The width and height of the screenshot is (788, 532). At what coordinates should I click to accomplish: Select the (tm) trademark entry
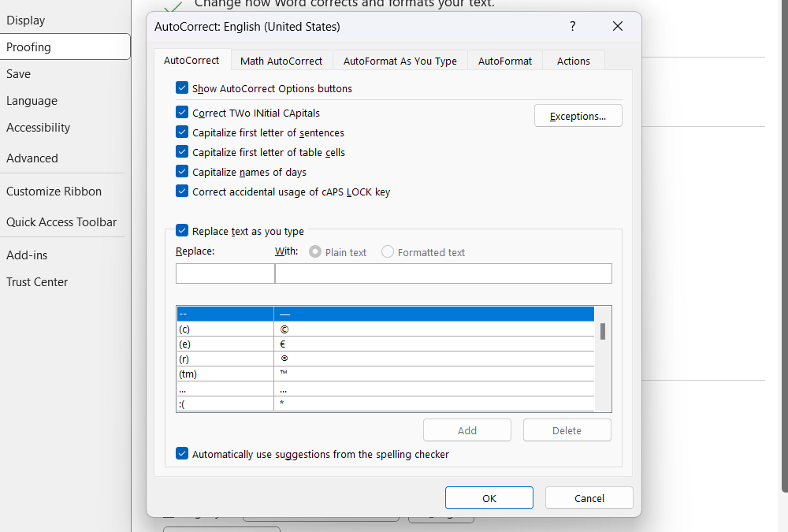click(385, 374)
